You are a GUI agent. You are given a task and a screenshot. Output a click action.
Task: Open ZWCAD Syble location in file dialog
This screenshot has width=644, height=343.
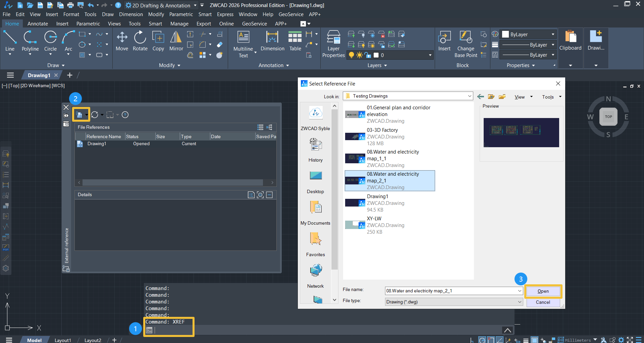(315, 118)
